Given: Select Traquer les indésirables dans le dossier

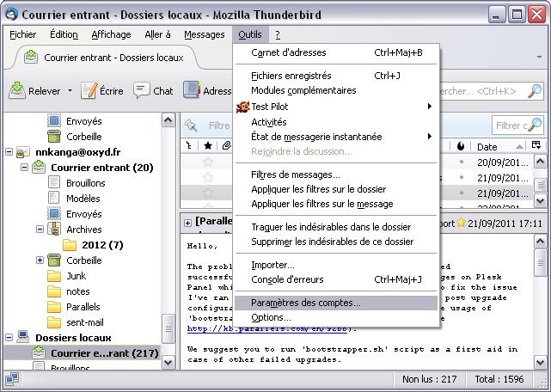Looking at the screenshot, I should 336,227.
